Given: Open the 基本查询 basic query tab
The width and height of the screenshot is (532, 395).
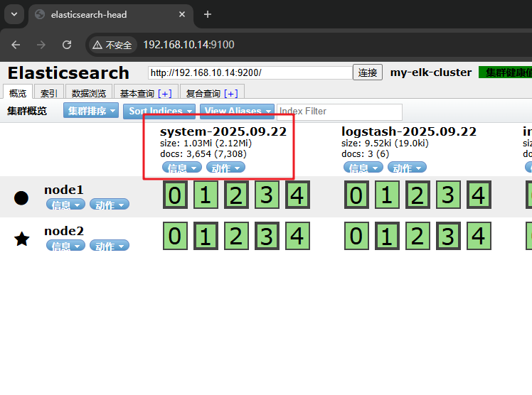Looking at the screenshot, I should point(137,93).
